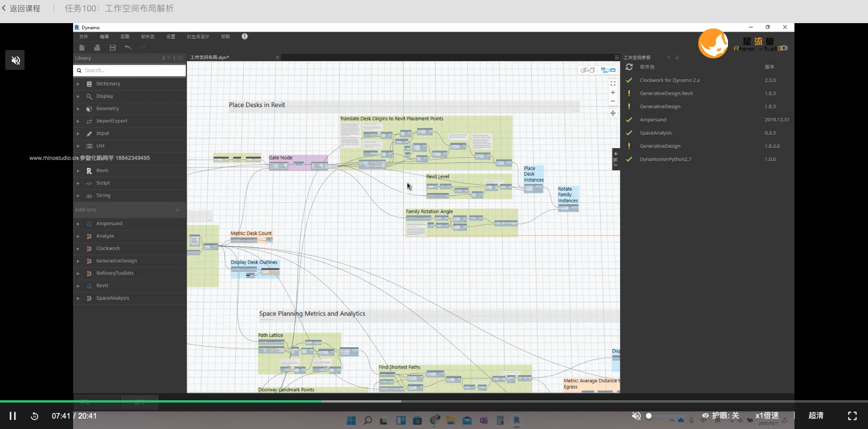Click the graph view mode icon
The height and width of the screenshot is (429, 868).
(x=608, y=70)
